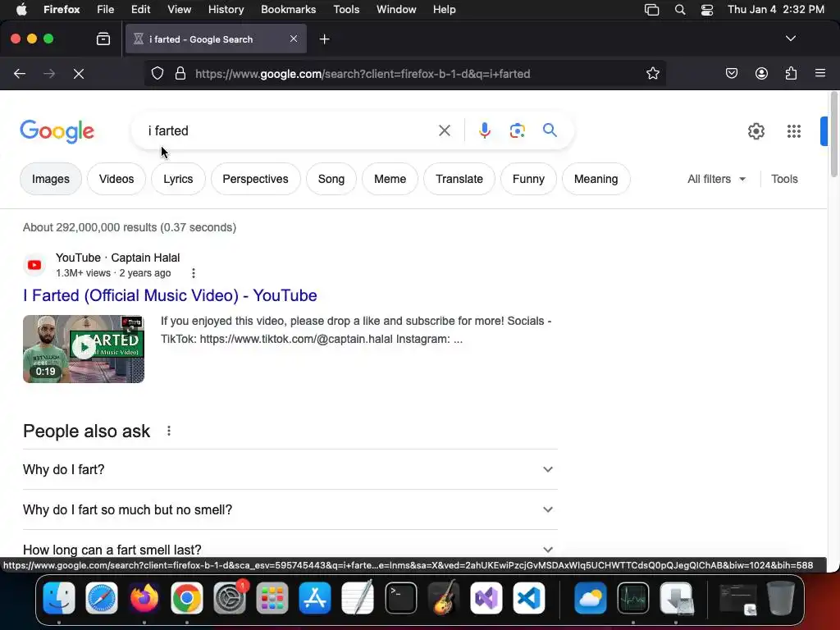Open the Google apps grid
Image resolution: width=840 pixels, height=630 pixels.
[794, 131]
